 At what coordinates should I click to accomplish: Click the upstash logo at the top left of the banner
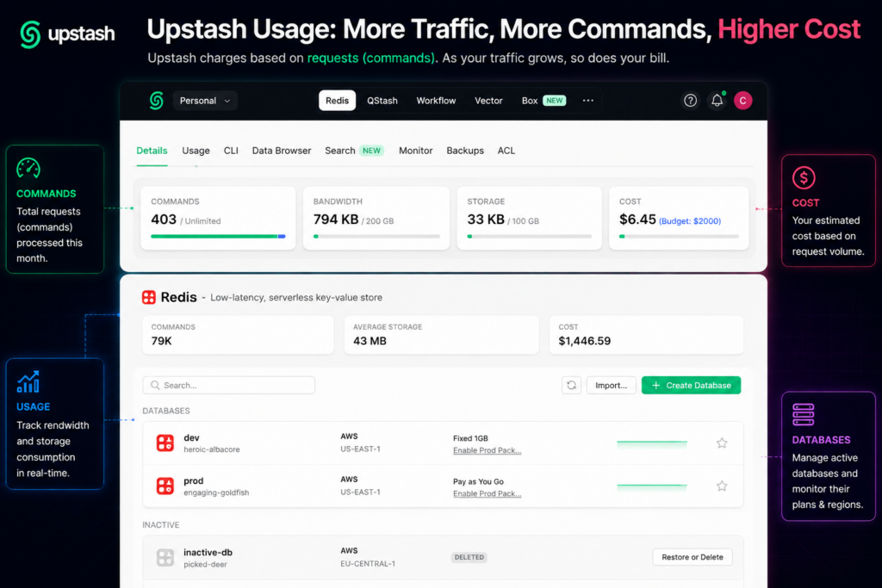coord(67,34)
